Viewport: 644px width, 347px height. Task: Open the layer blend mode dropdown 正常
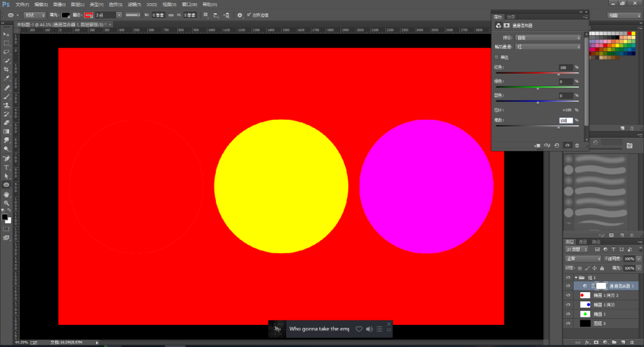click(583, 259)
